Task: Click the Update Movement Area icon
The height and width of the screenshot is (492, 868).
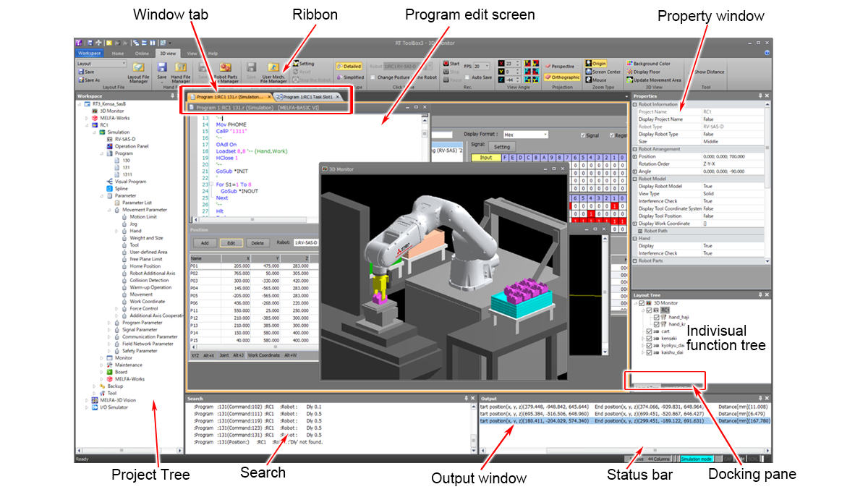Action: tap(629, 80)
